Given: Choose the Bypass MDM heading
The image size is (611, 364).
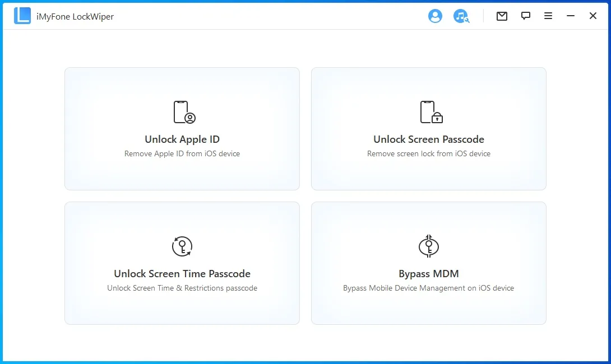Looking at the screenshot, I should click(x=429, y=274).
